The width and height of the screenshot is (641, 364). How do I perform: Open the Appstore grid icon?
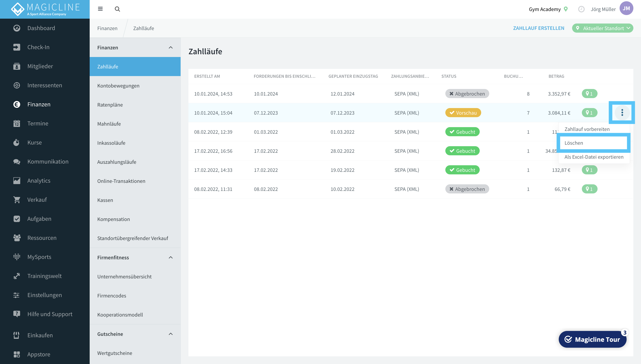[x=17, y=354]
